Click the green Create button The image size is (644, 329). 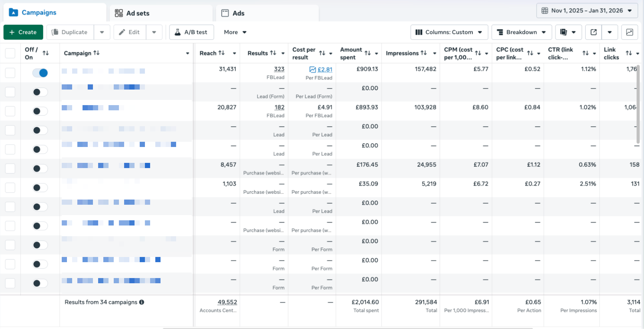23,32
